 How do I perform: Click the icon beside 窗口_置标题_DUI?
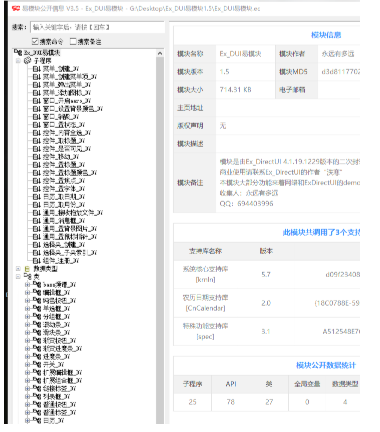(x=37, y=125)
